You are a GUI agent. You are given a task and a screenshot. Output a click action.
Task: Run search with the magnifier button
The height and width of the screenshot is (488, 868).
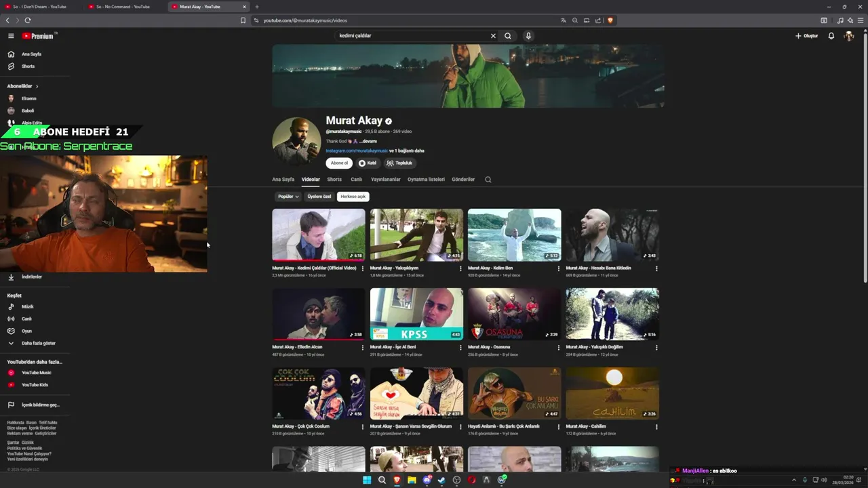click(508, 36)
